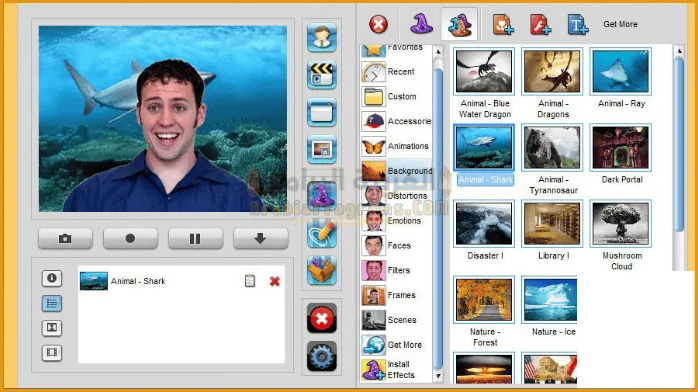
Task: Select Animal - Dragons background thumbnail
Action: 552,71
